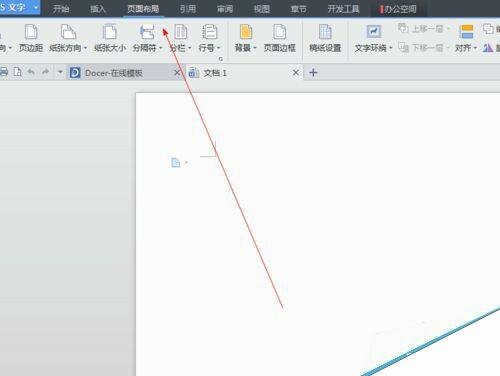Click the 文档 1 document icon
Image resolution: width=500 pixels, height=376 pixels.
click(194, 72)
